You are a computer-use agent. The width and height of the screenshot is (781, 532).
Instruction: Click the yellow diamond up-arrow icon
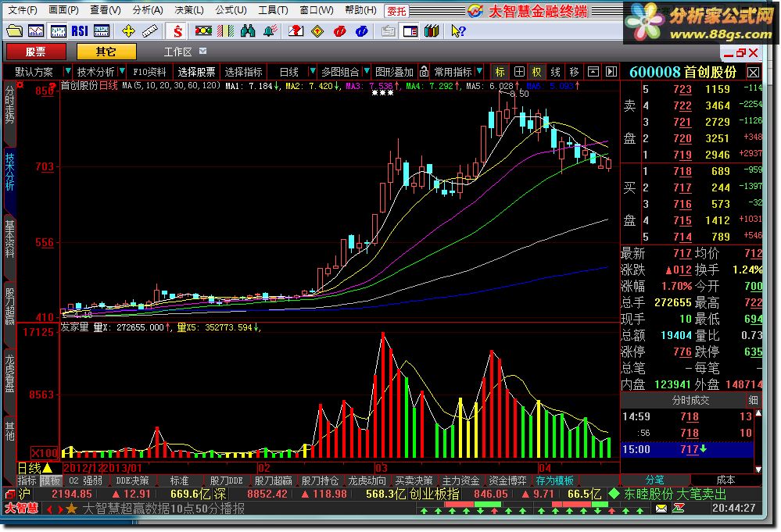[x=317, y=30]
